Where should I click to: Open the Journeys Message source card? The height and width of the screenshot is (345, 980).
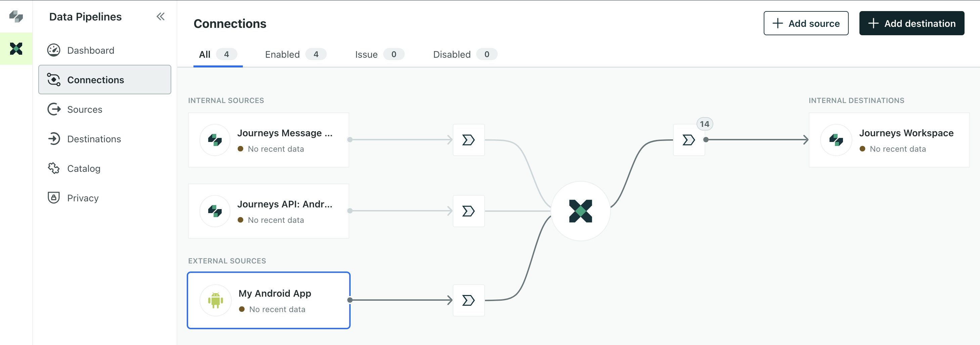269,140
